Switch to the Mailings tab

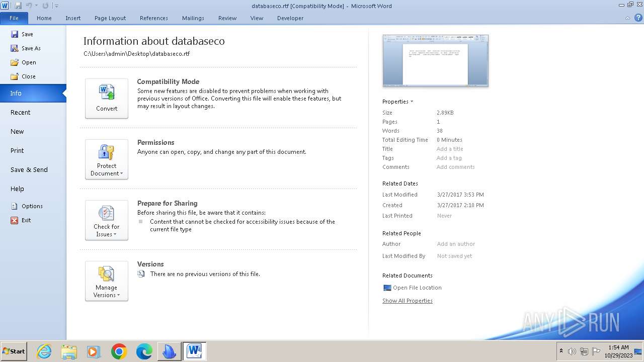click(x=193, y=18)
